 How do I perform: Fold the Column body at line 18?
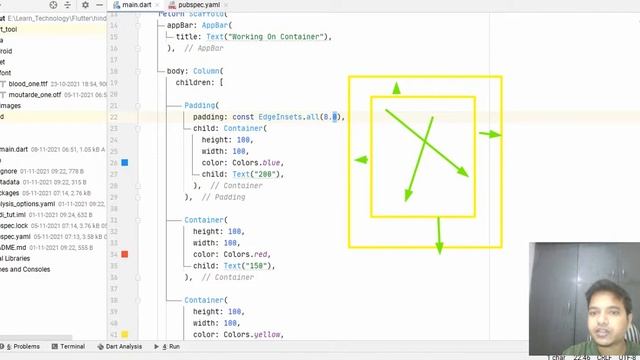(138, 71)
